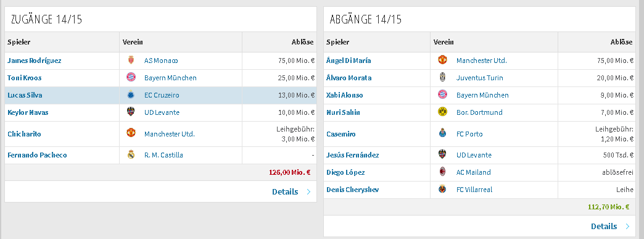Open Ángel Di María player link
This screenshot has height=239, width=644.
coord(349,61)
